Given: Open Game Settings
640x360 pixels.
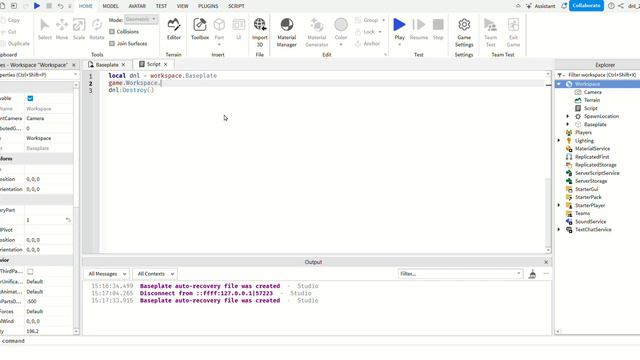Looking at the screenshot, I should click(464, 32).
